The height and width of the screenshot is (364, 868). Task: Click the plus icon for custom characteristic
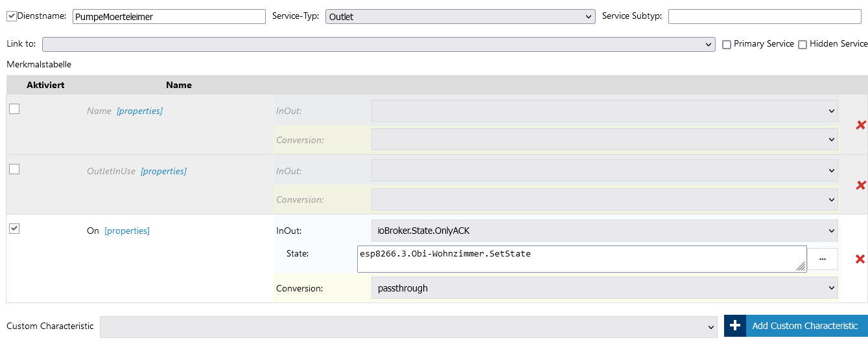tap(735, 326)
